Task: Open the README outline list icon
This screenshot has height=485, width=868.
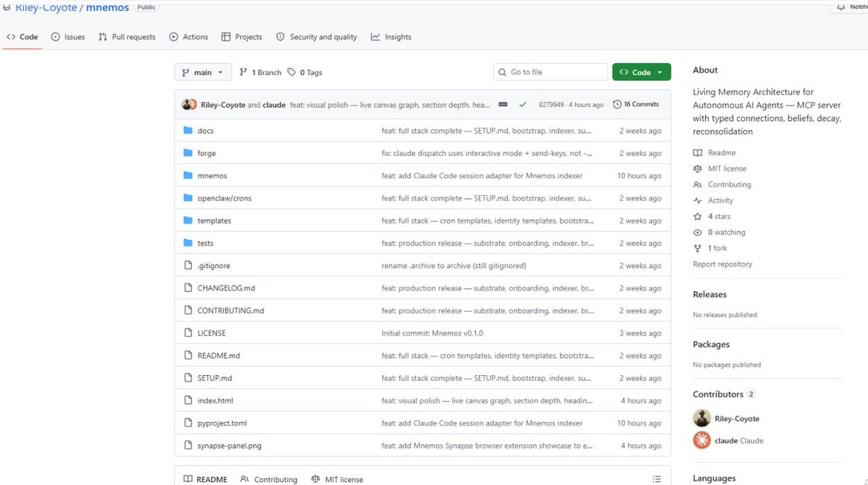Action: [x=657, y=479]
